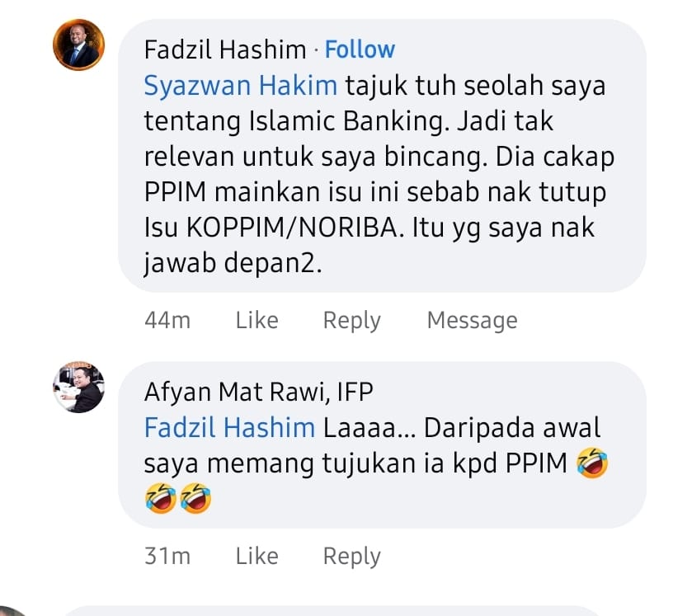The height and width of the screenshot is (616, 673).
Task: Open Afyan Mat Rawi's profile picture
Action: [78, 387]
